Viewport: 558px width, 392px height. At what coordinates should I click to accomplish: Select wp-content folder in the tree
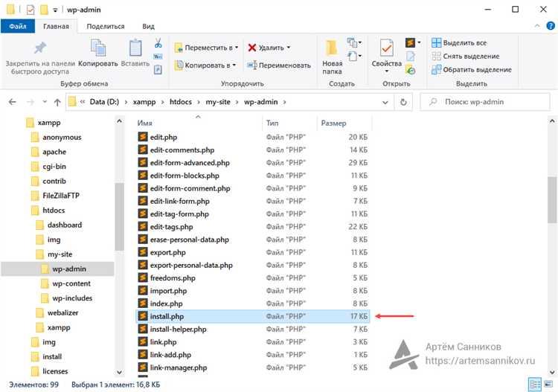(71, 283)
